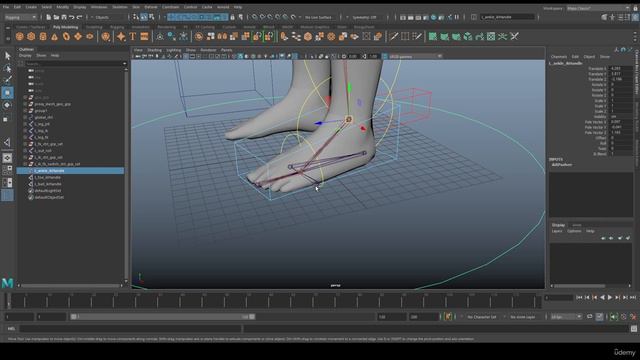Select the Poly Sphere shelf icon
Screen dimensions: 640x360
point(19,37)
